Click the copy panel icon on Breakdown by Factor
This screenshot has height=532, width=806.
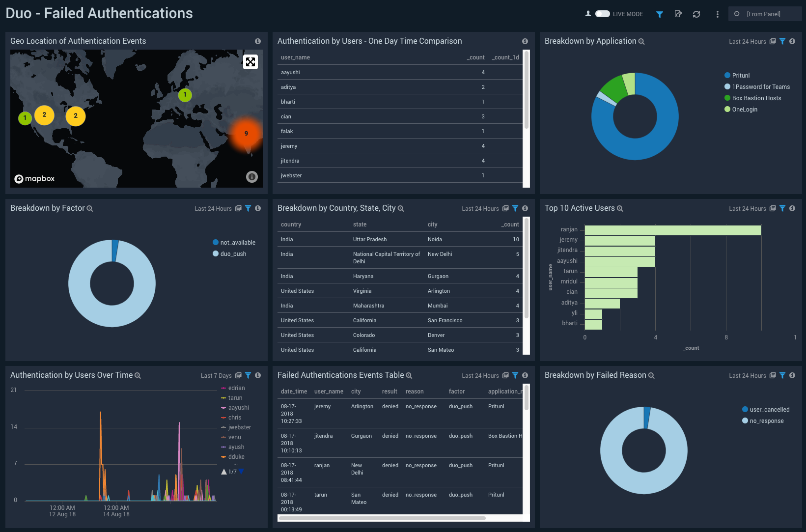[x=239, y=208]
